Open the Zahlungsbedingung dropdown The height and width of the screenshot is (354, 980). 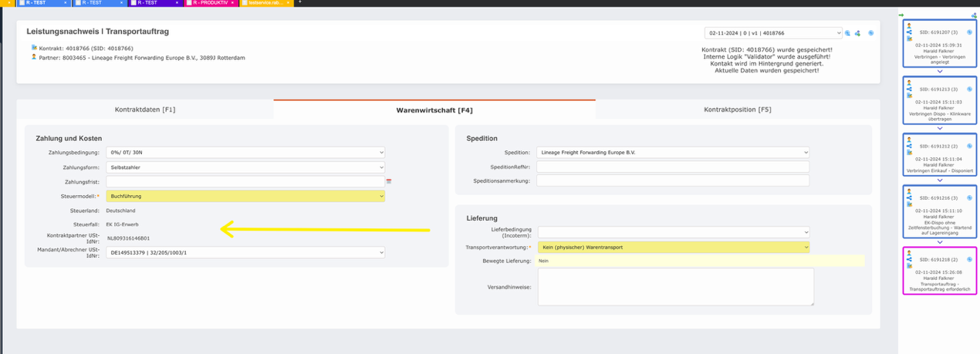[x=245, y=153]
